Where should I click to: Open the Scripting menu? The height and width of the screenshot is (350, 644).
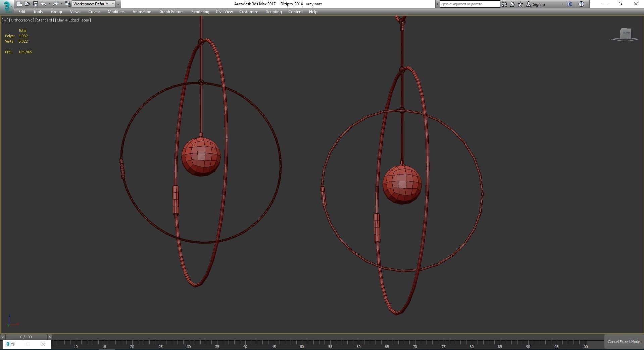point(274,12)
